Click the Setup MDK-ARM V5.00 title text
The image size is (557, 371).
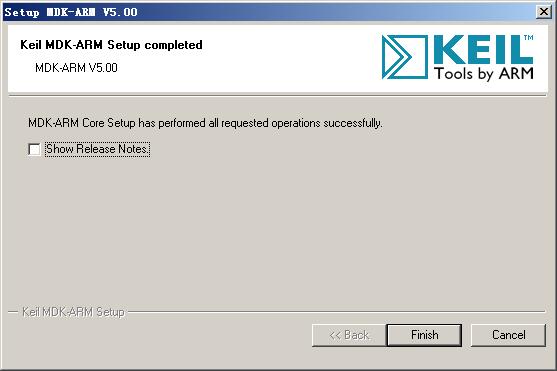(x=71, y=12)
